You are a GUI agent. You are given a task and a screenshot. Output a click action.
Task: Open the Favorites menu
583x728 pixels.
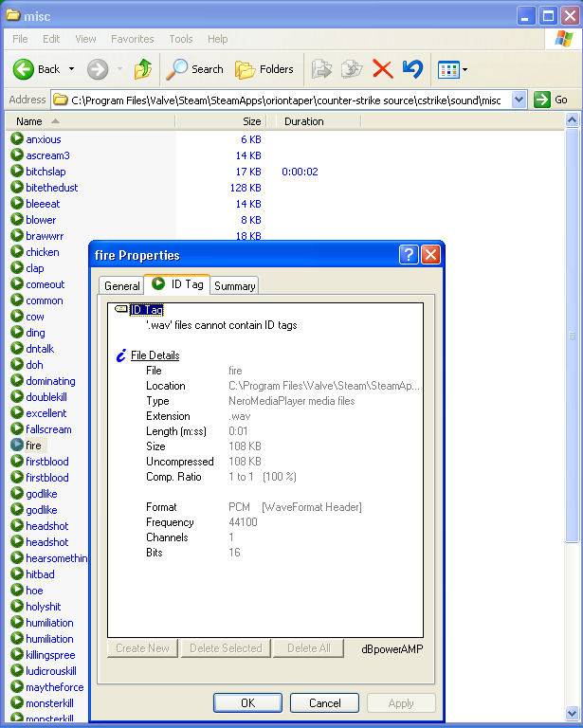[132, 39]
